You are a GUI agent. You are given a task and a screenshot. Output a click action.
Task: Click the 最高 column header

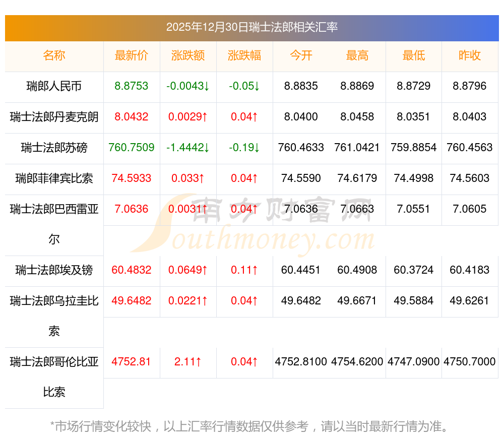pyautogui.click(x=357, y=55)
